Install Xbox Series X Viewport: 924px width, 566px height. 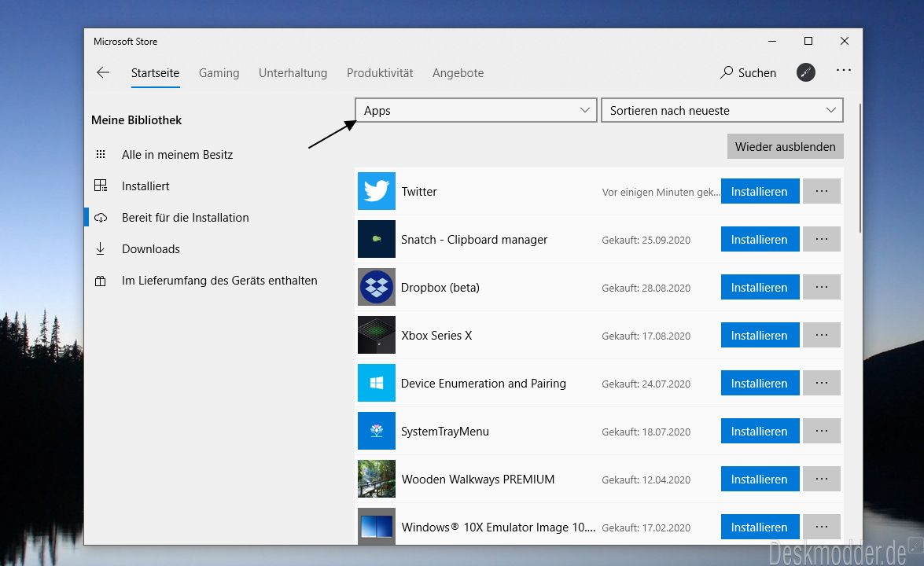760,335
